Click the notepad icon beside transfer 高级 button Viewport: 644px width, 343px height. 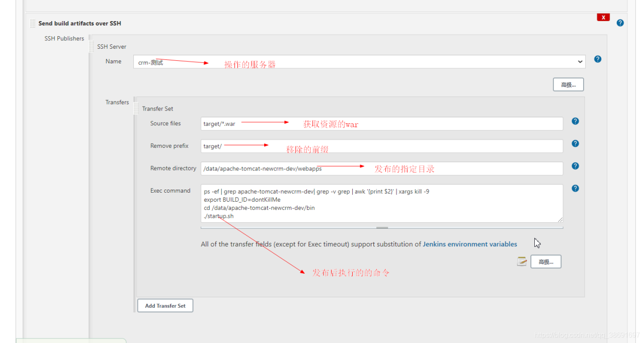(522, 262)
